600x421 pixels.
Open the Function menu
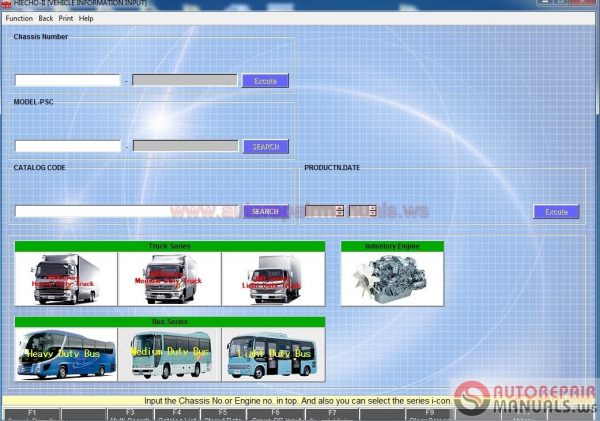[19, 18]
